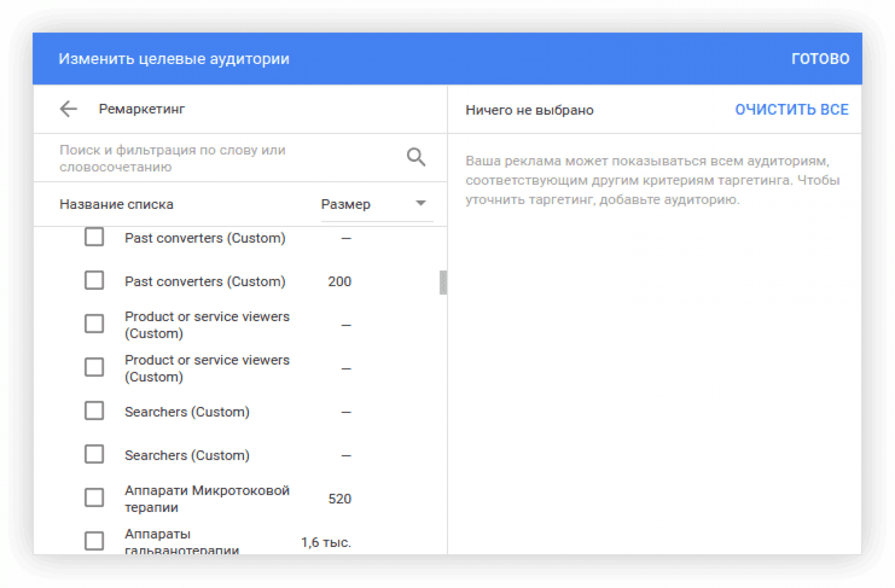This screenshot has width=895, height=588.
Task: Click the 520 size value
Action: point(340,499)
